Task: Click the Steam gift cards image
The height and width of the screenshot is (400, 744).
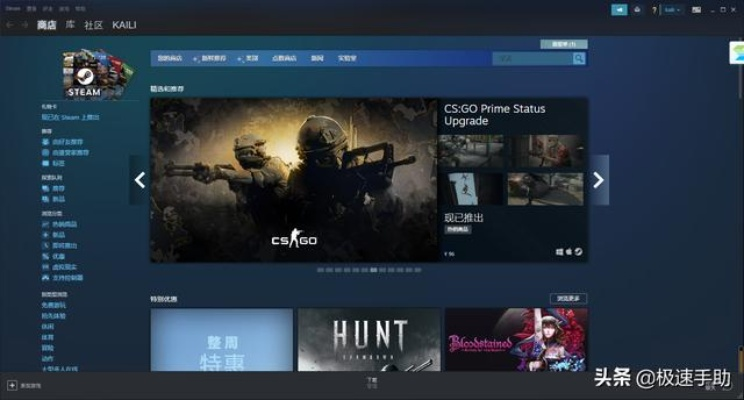Action: pos(98,74)
